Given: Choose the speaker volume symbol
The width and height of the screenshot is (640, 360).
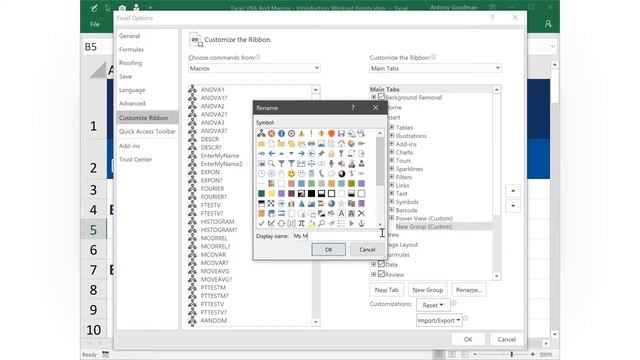Looking at the screenshot, I should 341,164.
